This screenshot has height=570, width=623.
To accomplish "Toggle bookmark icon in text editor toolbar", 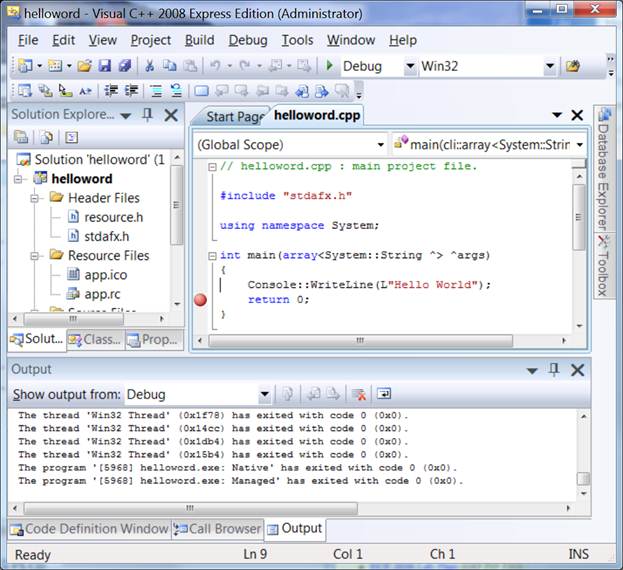I will [x=201, y=91].
